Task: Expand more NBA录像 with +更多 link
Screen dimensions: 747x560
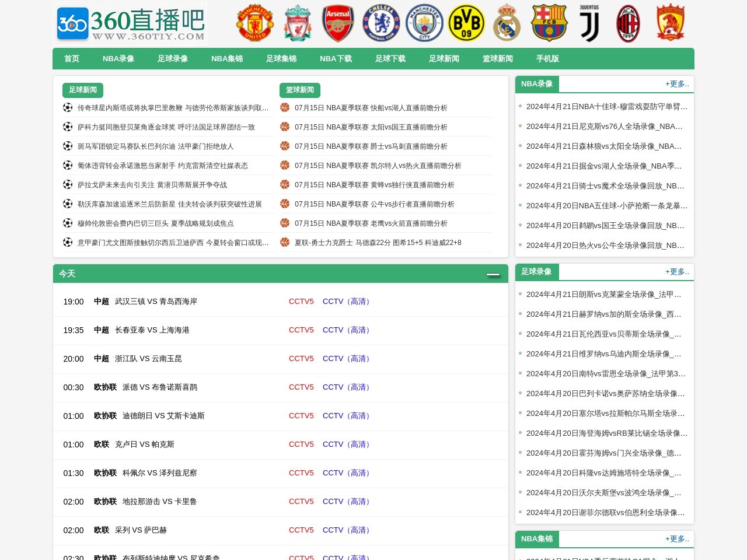Action: [x=677, y=84]
